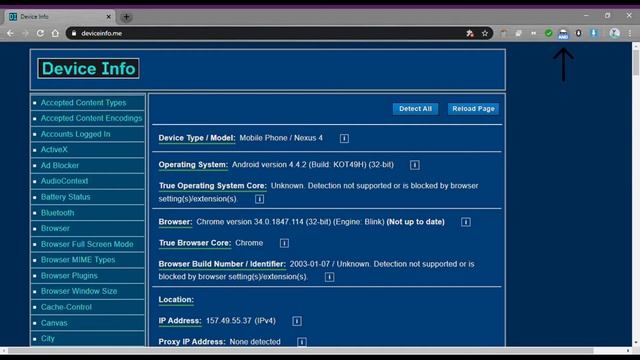Viewport: 640px width, 360px height.
Task: Click the True Operating System Core label
Action: 213,186
